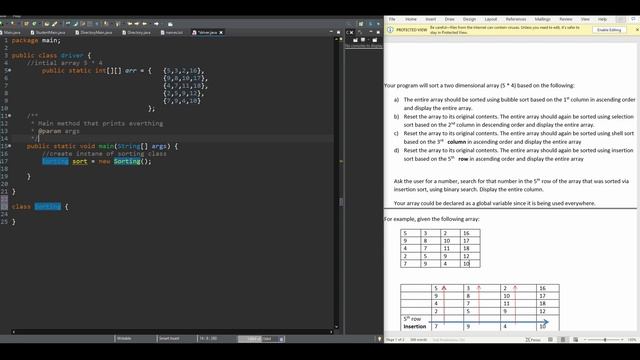This screenshot has width=640, height=360.
Task: Click the Protected View info icon
Action: pyautogui.click(x=390, y=30)
